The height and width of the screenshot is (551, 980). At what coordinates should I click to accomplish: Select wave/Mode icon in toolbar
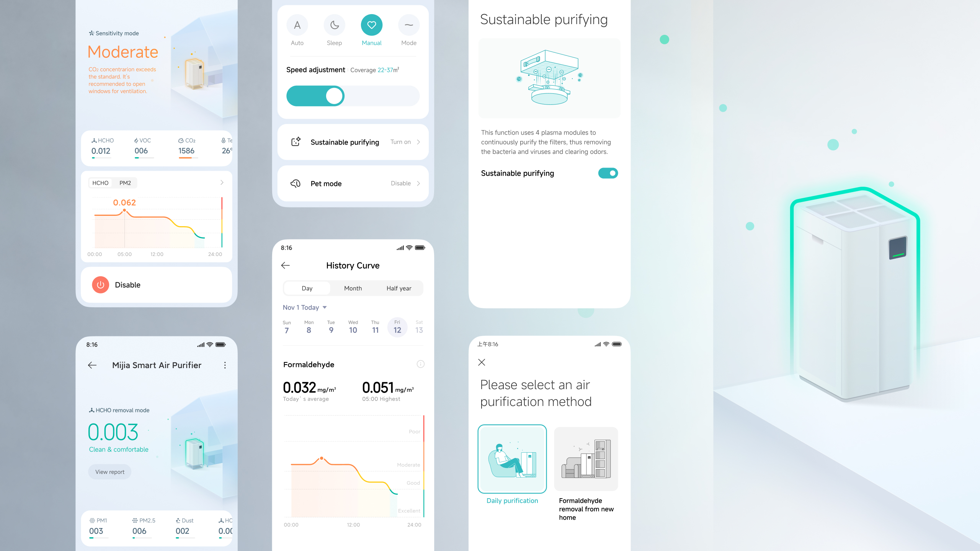click(409, 25)
